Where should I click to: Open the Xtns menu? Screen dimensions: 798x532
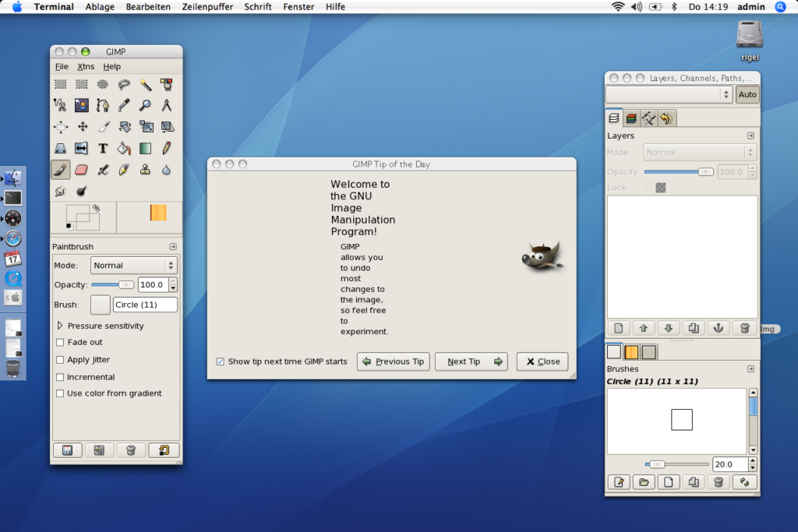point(86,67)
